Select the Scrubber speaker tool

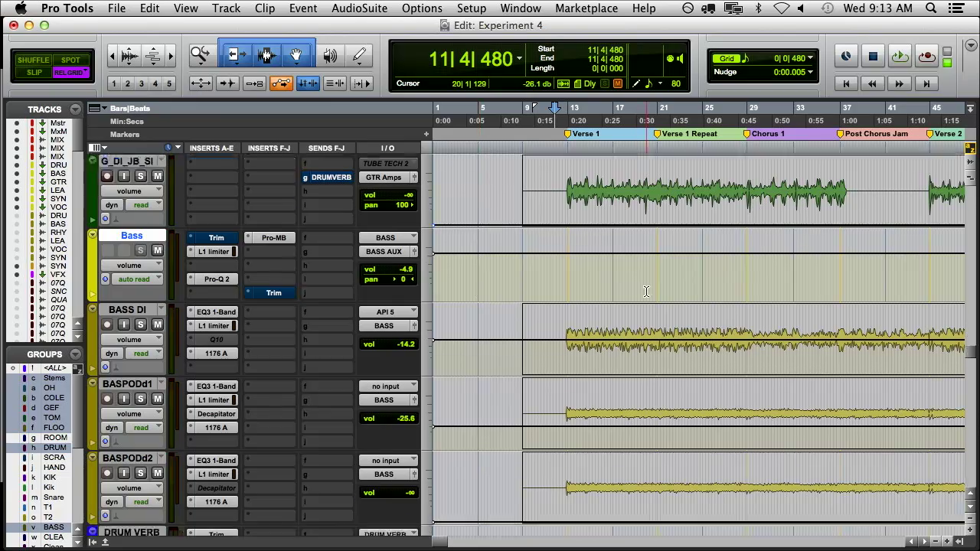coord(330,55)
